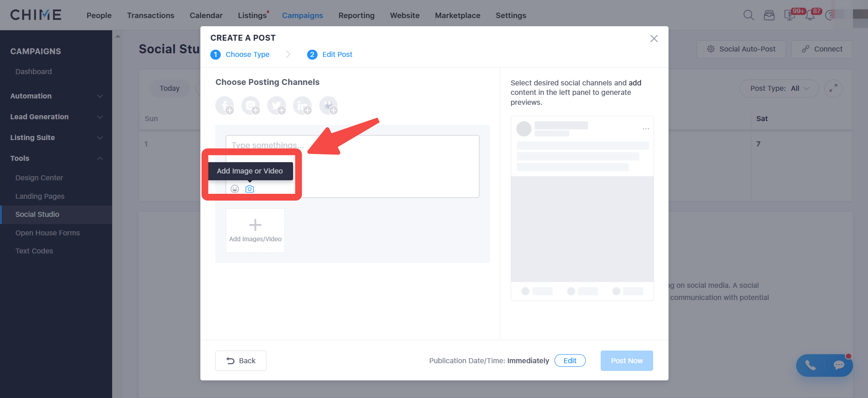
Task: Open the search magnifier in header
Action: pyautogui.click(x=749, y=15)
